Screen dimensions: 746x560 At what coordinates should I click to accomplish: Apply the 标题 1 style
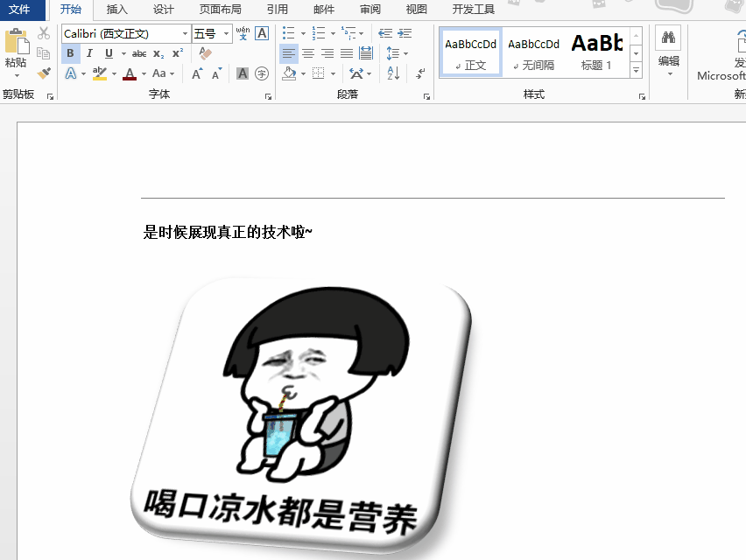pyautogui.click(x=596, y=53)
